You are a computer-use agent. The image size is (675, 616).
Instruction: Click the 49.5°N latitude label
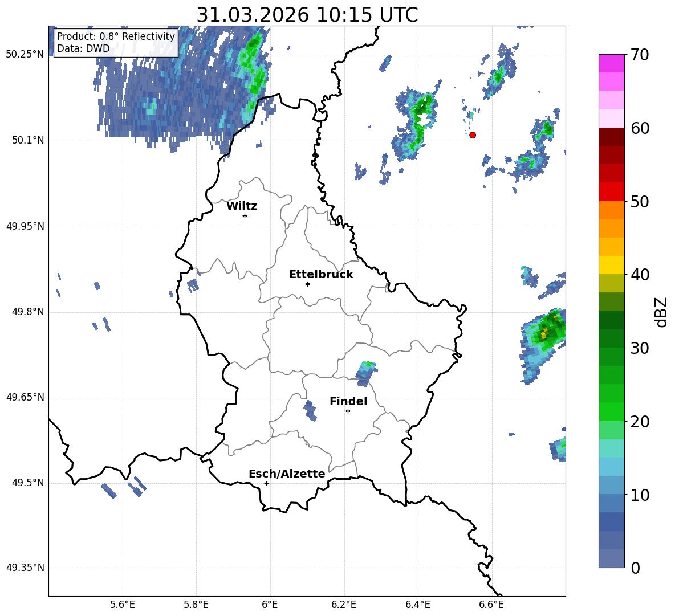click(x=28, y=483)
